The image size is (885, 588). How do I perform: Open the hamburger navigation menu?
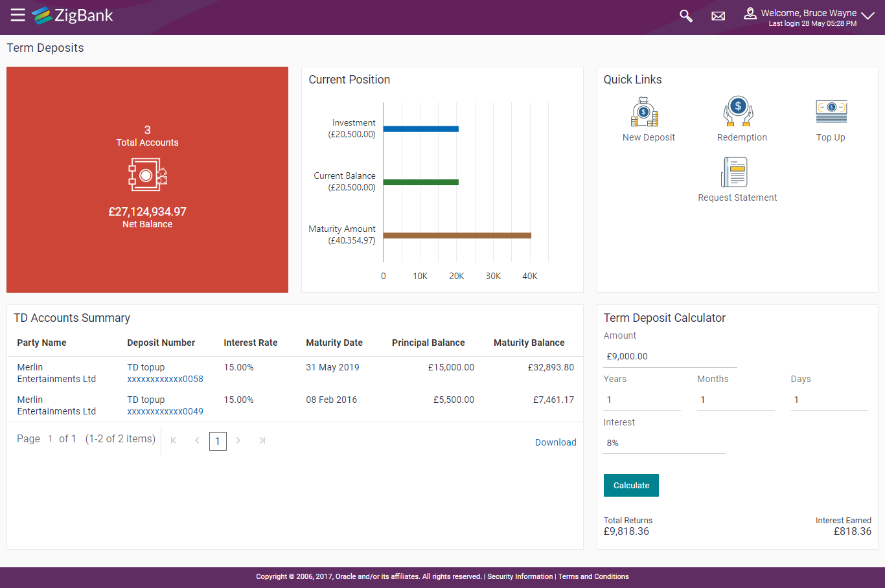tap(17, 15)
